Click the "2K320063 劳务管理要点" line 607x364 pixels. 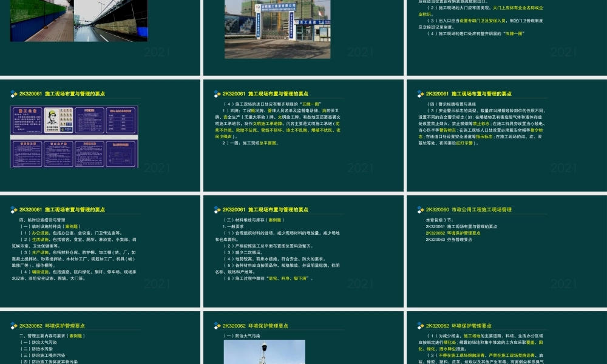(x=449, y=240)
